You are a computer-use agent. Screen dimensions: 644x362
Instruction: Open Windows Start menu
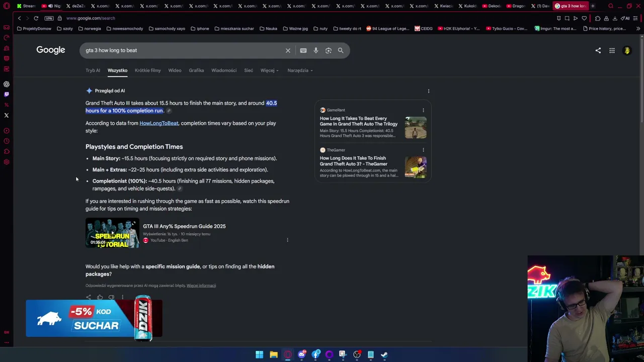coord(259,354)
